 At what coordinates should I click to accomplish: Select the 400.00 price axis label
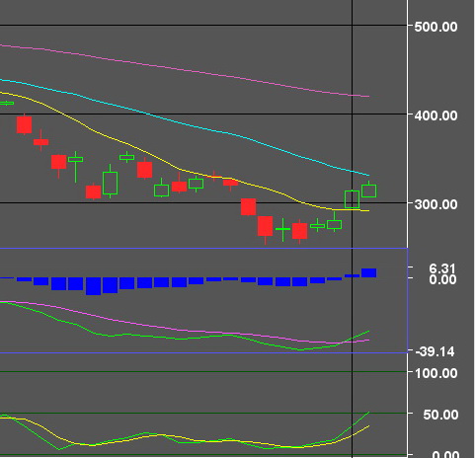coord(436,115)
